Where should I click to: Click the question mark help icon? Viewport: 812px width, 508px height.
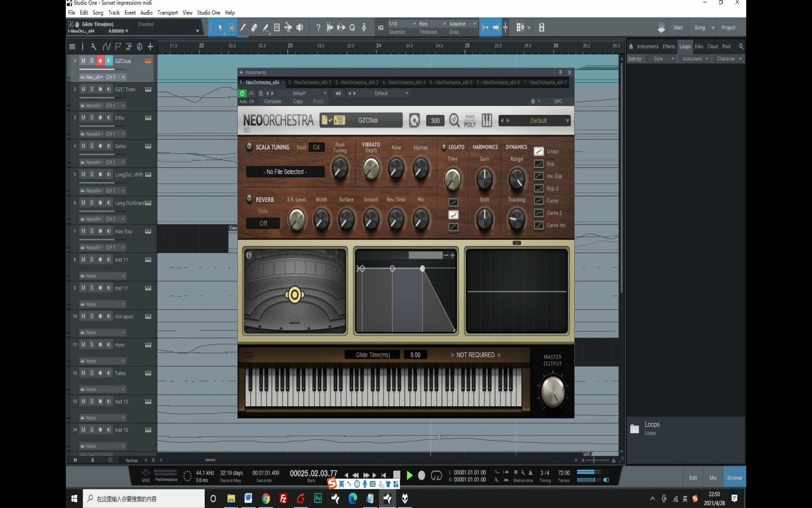pos(318,28)
